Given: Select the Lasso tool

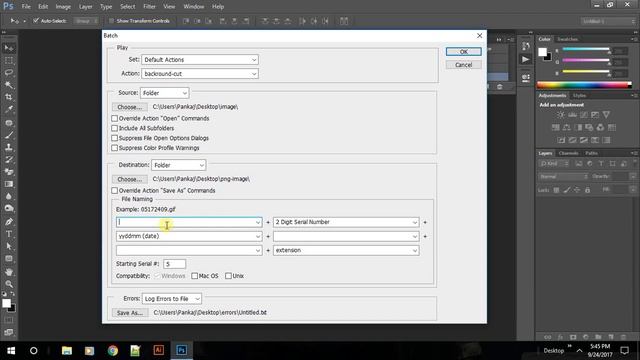Looking at the screenshot, I should [9, 73].
